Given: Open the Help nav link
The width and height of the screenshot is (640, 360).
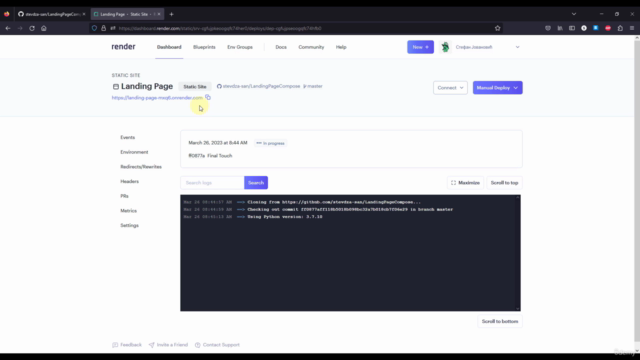Looking at the screenshot, I should tap(341, 47).
